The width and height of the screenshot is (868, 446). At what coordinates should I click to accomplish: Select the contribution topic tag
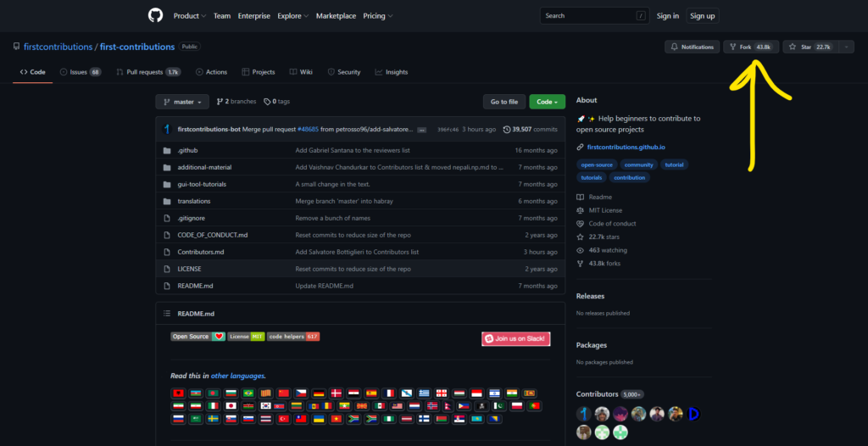tap(630, 178)
